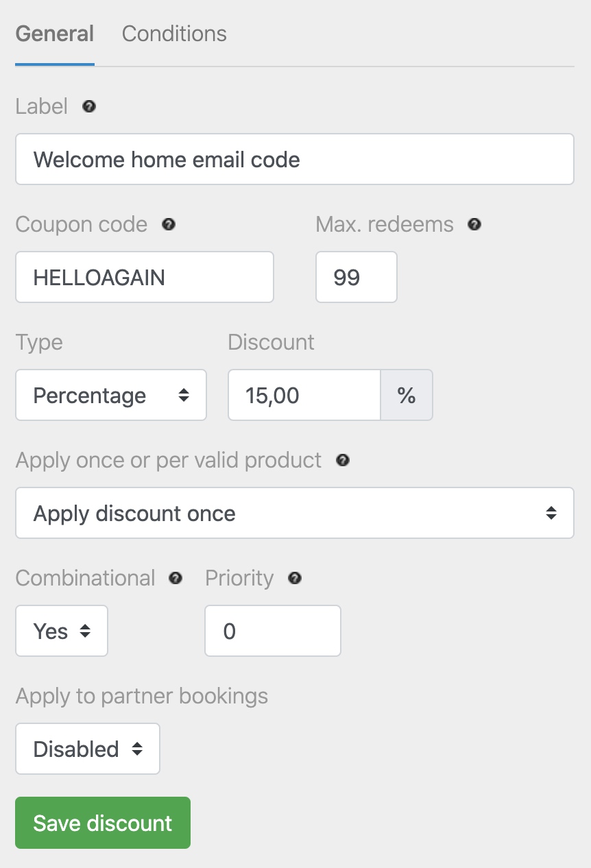The width and height of the screenshot is (591, 868).
Task: Open the Type dropdown showing Percentage
Action: pyautogui.click(x=111, y=395)
